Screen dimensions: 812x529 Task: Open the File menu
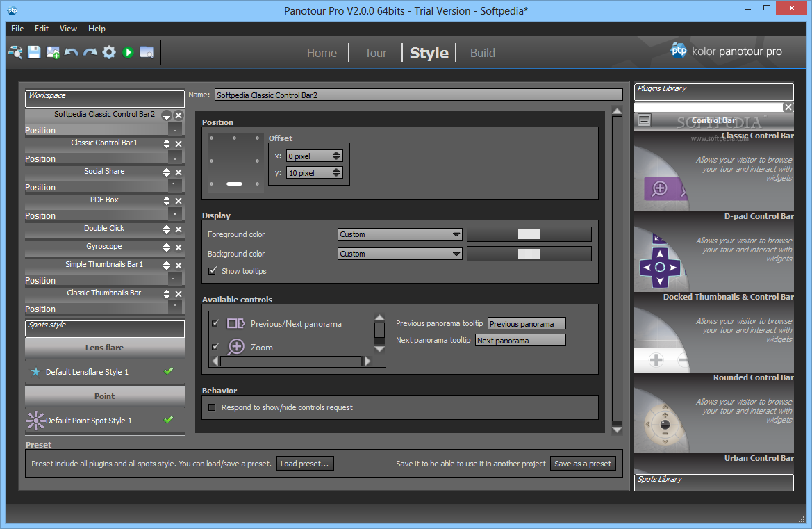[x=17, y=29]
